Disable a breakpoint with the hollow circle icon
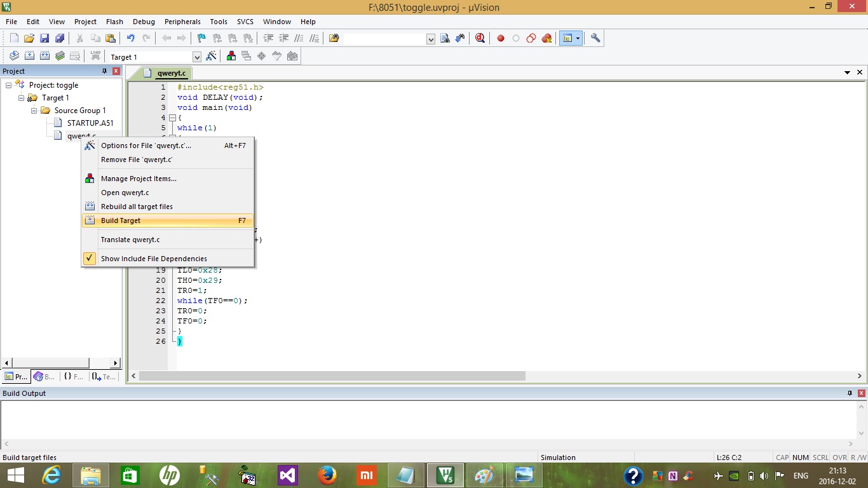 tap(516, 38)
